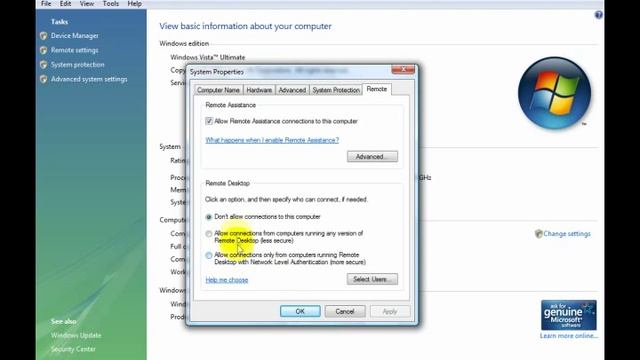640x360 pixels.
Task: Confirm with the OK button
Action: click(x=300, y=311)
